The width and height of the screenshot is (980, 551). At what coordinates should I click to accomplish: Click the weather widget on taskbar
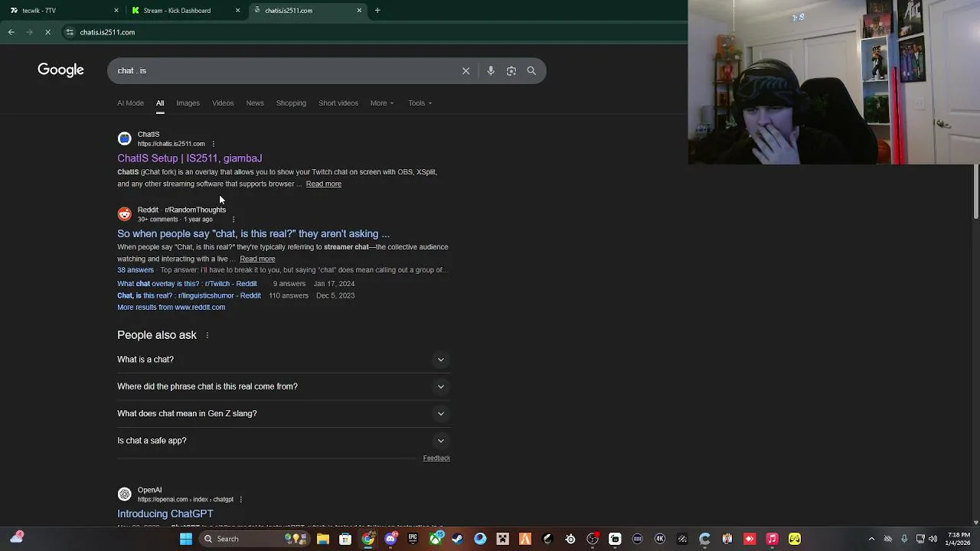coord(17,538)
